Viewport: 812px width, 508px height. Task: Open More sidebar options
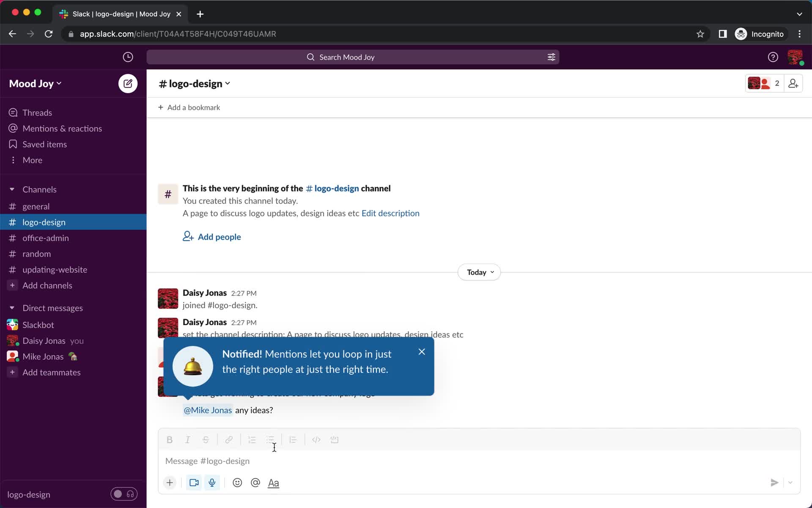pos(73,160)
